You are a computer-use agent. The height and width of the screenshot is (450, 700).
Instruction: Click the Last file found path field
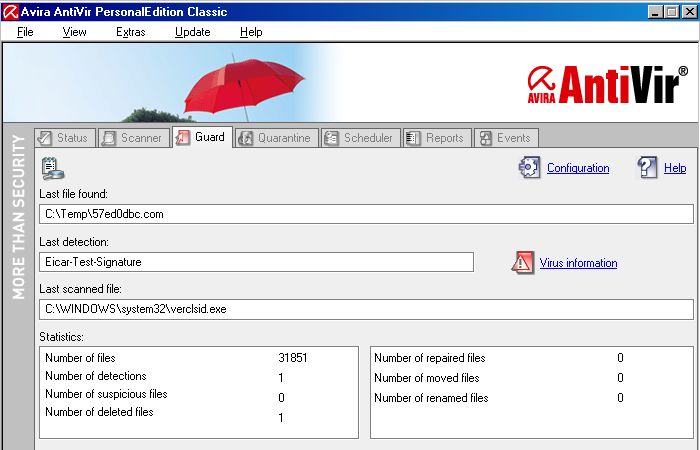pyautogui.click(x=366, y=214)
